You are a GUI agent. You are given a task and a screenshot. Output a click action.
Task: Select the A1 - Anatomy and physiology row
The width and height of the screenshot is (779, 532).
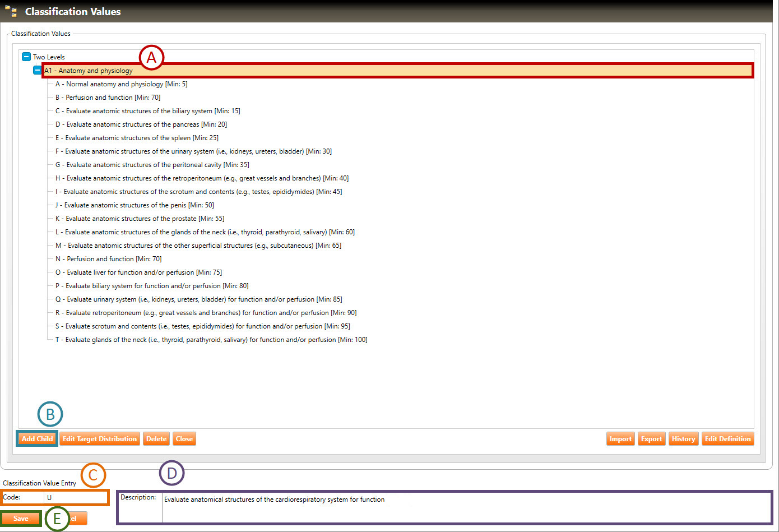(x=89, y=71)
